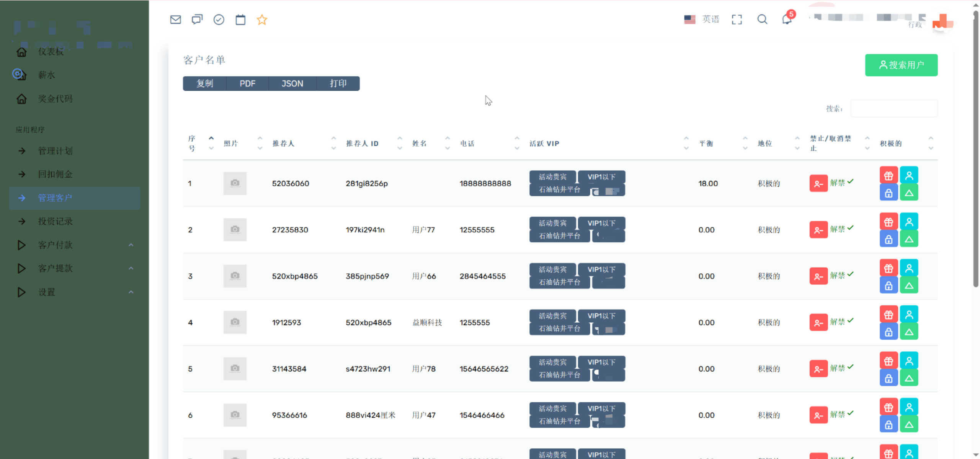
Task: Toggle red ban user button in row 4
Action: (818, 323)
